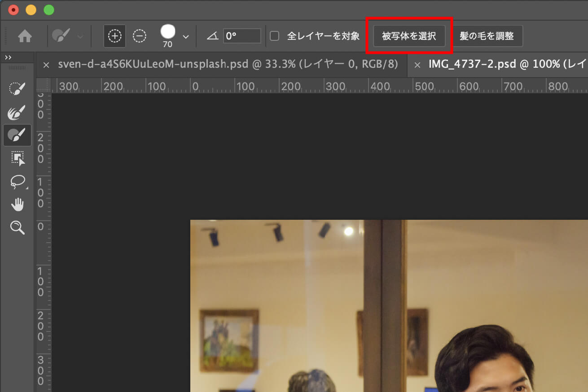
Task: Select the Zoom magnifier tool
Action: tap(17, 227)
